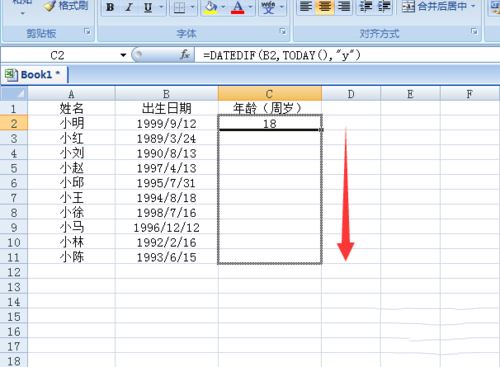Viewport: 500px width, 367px height.
Task: Toggle Italic formatting button
Action: tap(129, 7)
